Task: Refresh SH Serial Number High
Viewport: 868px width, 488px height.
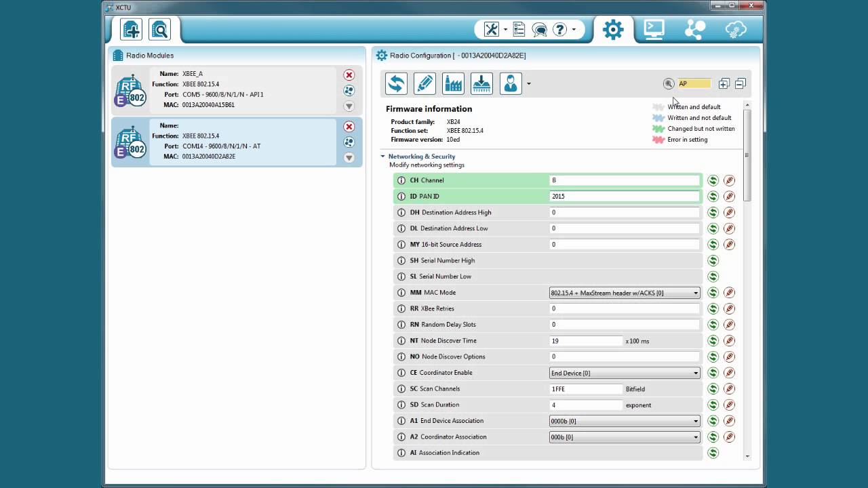Action: pos(713,260)
